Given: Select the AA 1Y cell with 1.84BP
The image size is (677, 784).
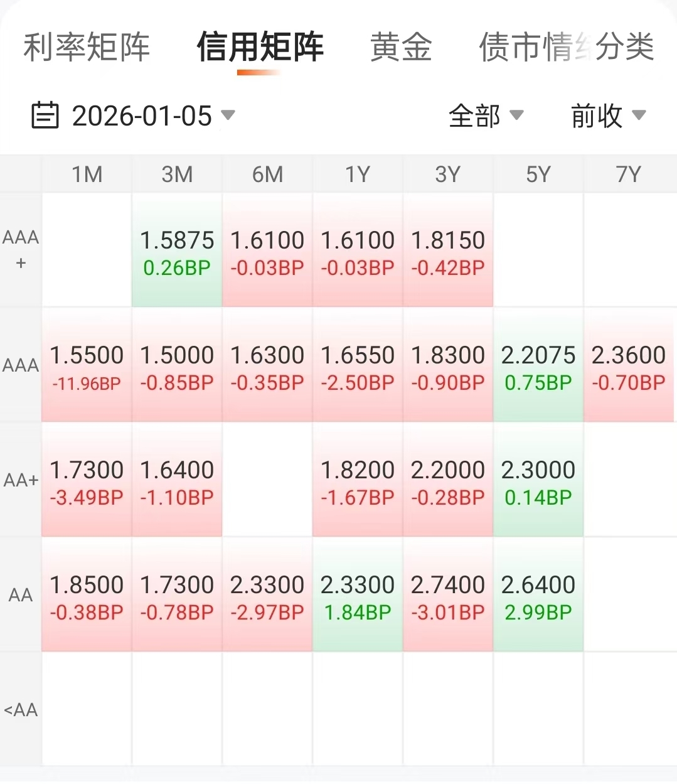Looking at the screenshot, I should tap(358, 596).
